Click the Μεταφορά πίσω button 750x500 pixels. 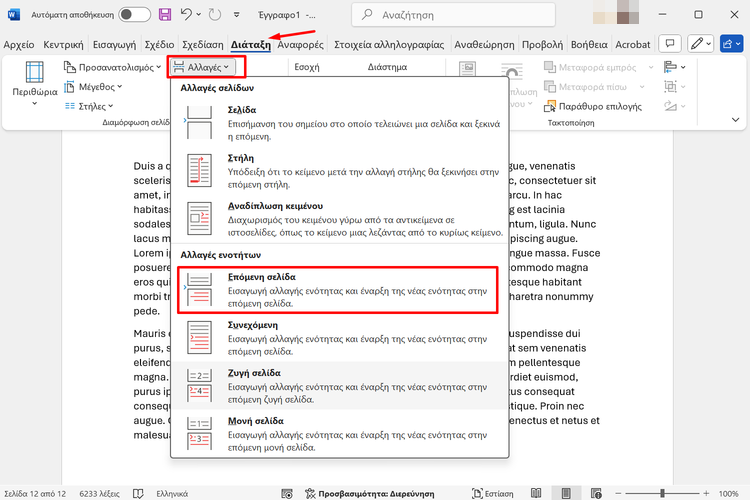pos(586,87)
